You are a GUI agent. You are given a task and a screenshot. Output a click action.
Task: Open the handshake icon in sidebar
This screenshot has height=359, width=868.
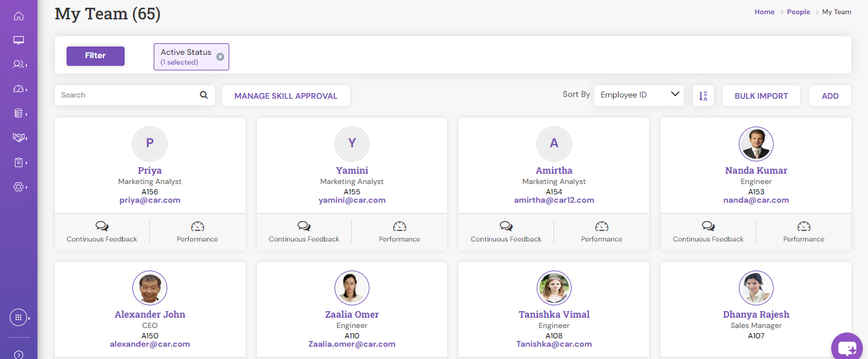click(x=19, y=138)
